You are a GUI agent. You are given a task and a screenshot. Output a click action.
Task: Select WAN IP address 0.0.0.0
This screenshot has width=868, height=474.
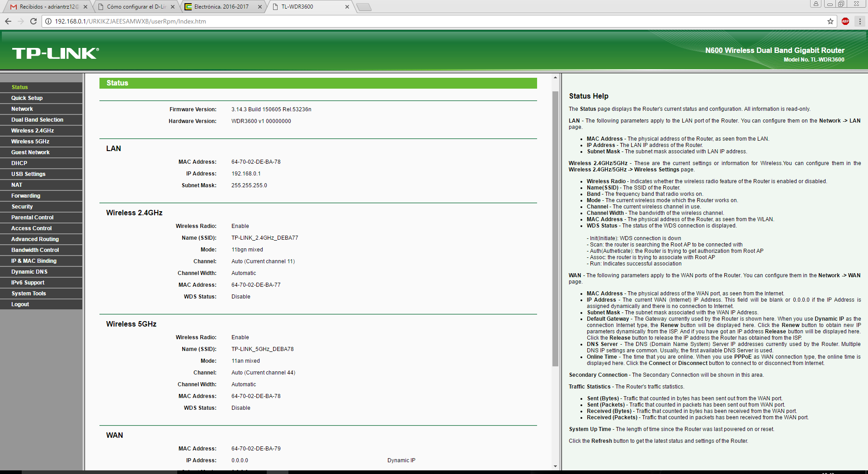(240, 460)
